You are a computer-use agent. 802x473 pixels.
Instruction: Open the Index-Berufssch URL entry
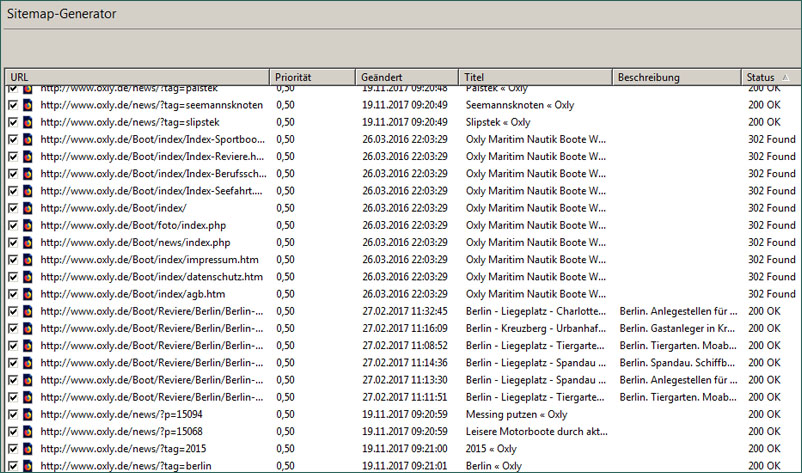pyautogui.click(x=152, y=173)
